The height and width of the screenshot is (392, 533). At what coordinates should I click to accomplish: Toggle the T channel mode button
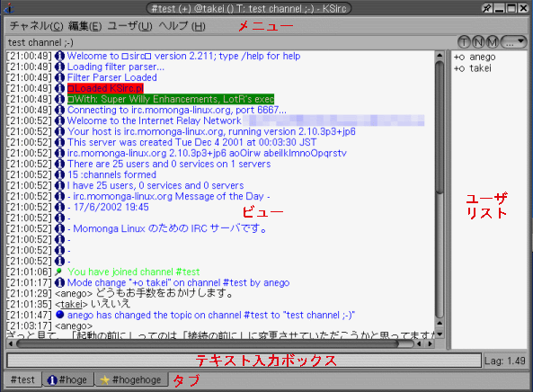(x=464, y=42)
